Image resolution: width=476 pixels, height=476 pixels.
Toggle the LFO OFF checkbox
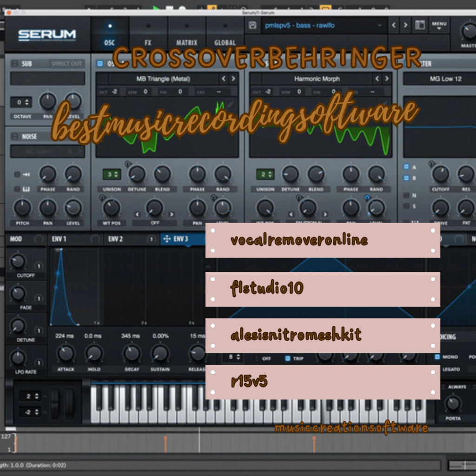point(256,358)
